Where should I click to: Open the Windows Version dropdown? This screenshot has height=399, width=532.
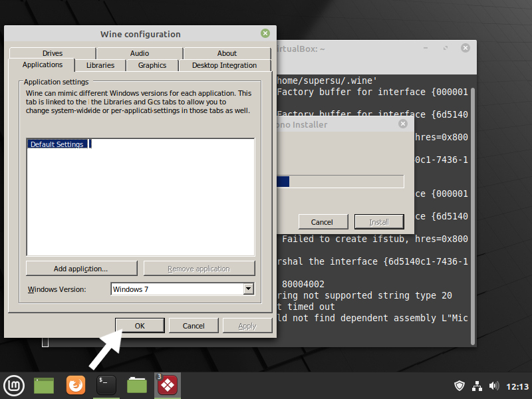(182, 289)
